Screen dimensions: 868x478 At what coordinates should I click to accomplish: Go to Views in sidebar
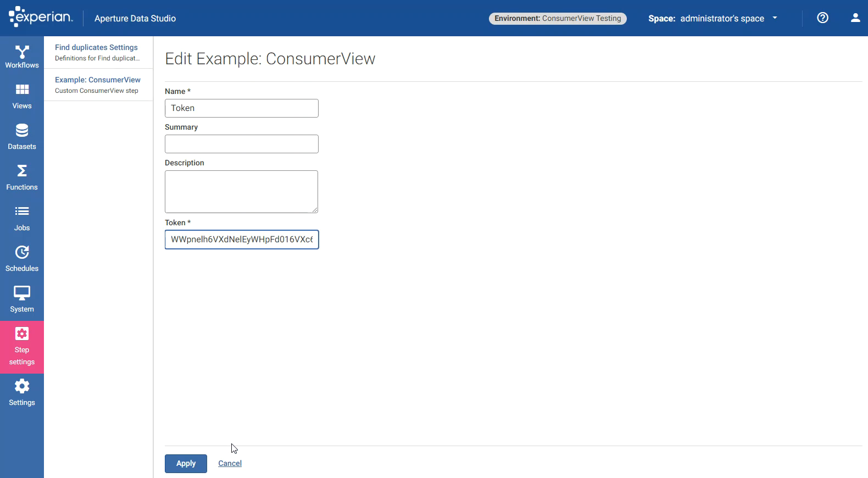pos(22,97)
